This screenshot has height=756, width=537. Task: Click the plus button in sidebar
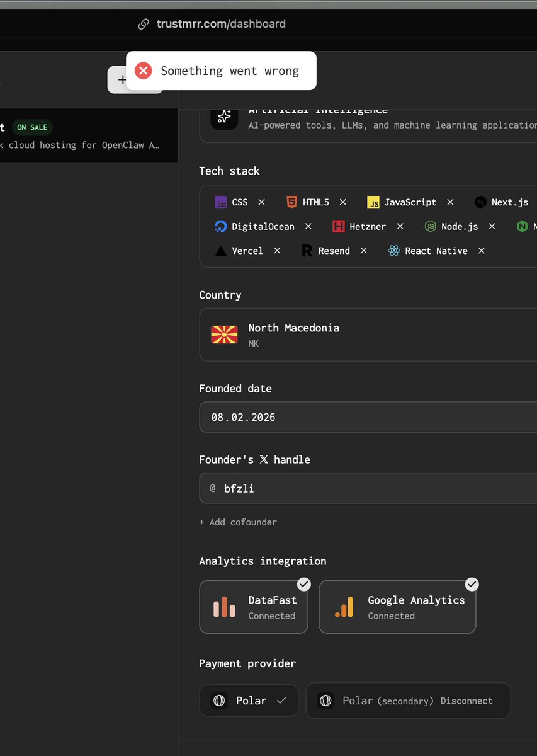point(122,80)
